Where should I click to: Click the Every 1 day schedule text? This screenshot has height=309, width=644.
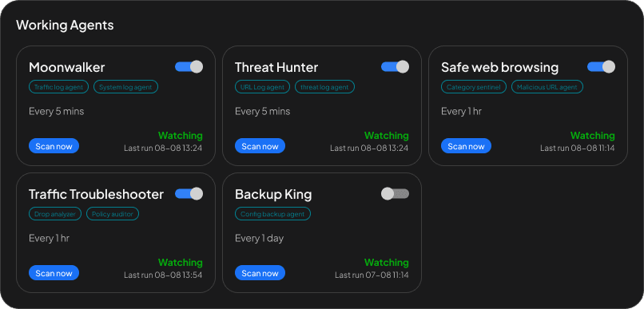pos(260,239)
